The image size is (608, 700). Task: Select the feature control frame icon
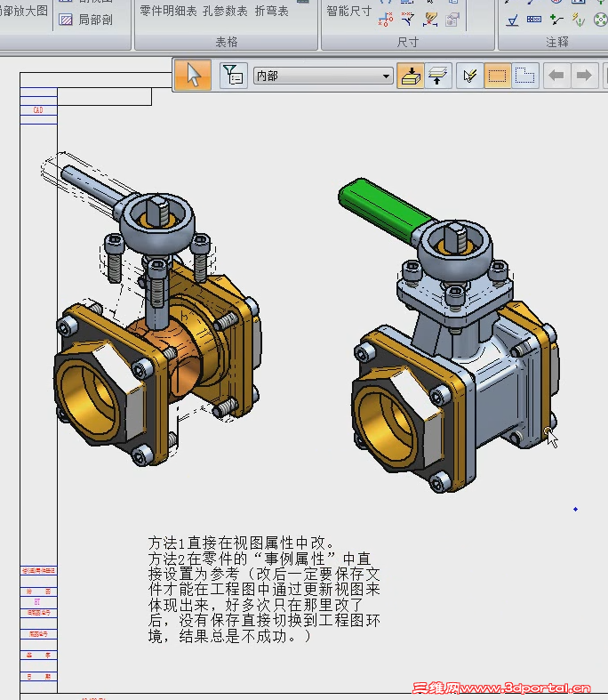coord(534,20)
